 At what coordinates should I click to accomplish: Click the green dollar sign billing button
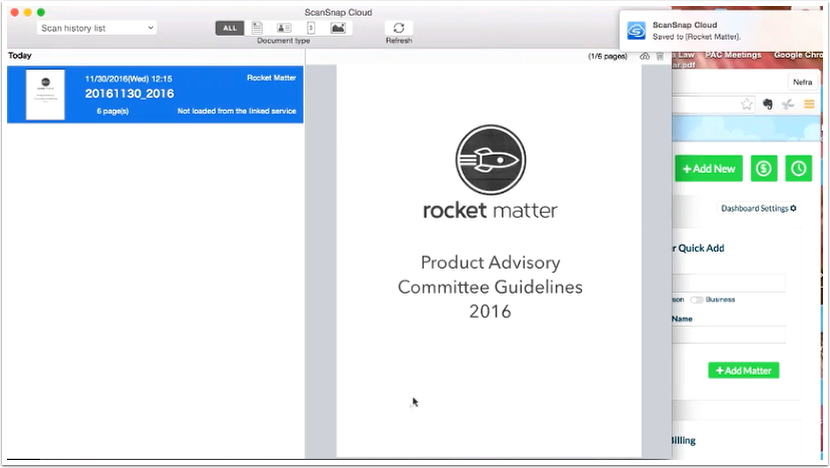[764, 169]
